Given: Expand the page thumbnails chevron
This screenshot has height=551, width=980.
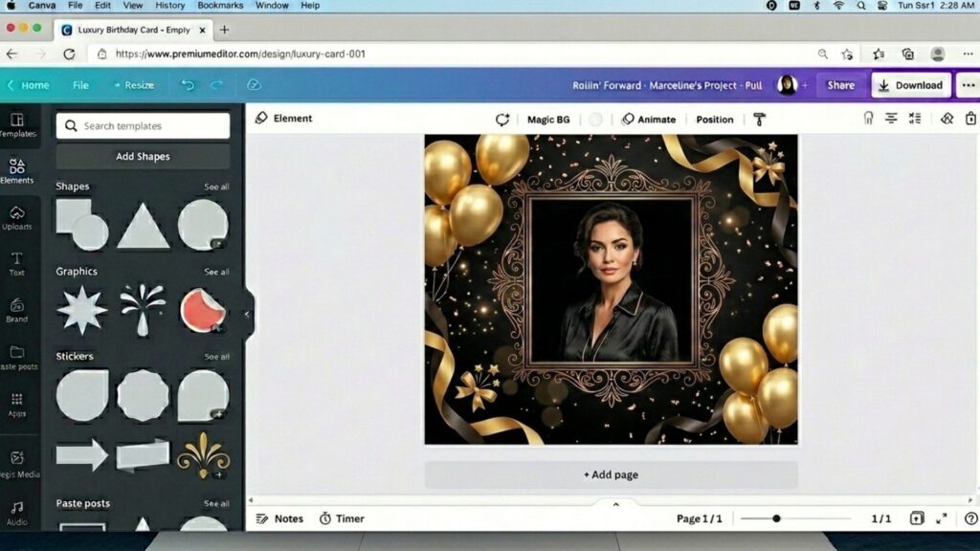Looking at the screenshot, I should click(615, 504).
